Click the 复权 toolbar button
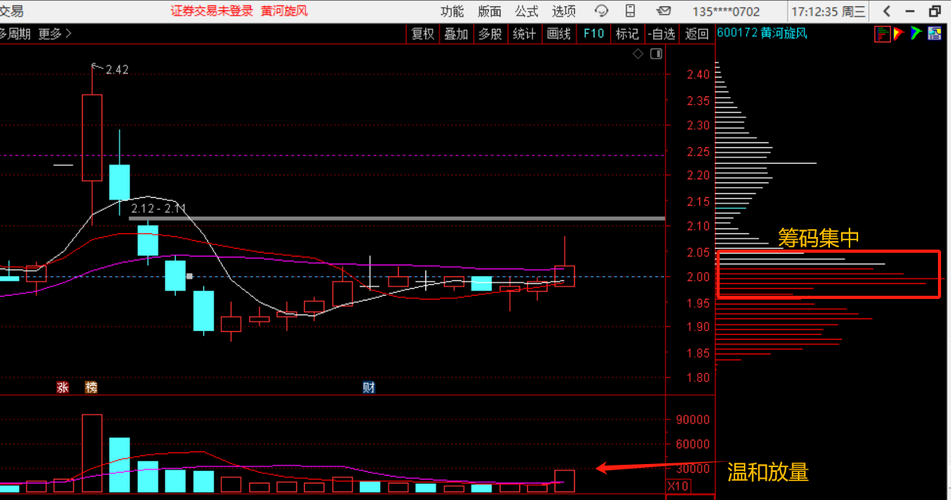The image size is (951, 500). pyautogui.click(x=423, y=34)
